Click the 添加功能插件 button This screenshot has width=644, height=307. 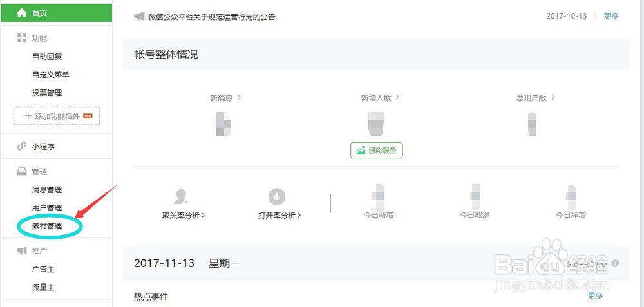[57, 116]
